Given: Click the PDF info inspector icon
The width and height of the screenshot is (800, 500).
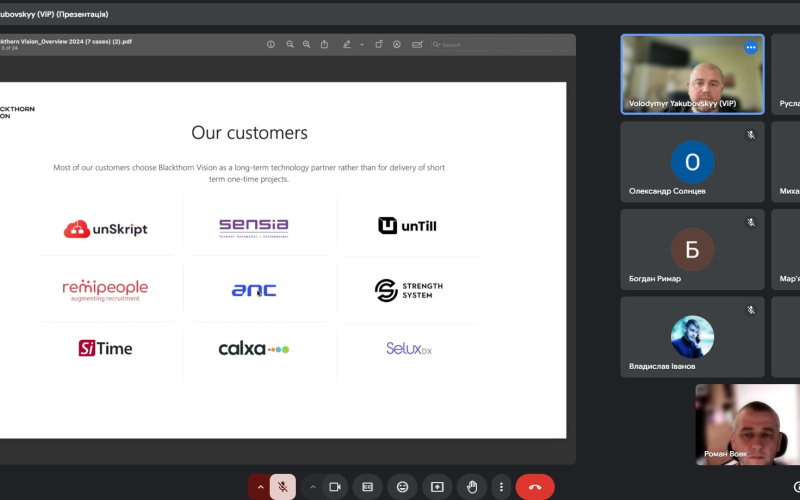Looking at the screenshot, I should click(271, 44).
